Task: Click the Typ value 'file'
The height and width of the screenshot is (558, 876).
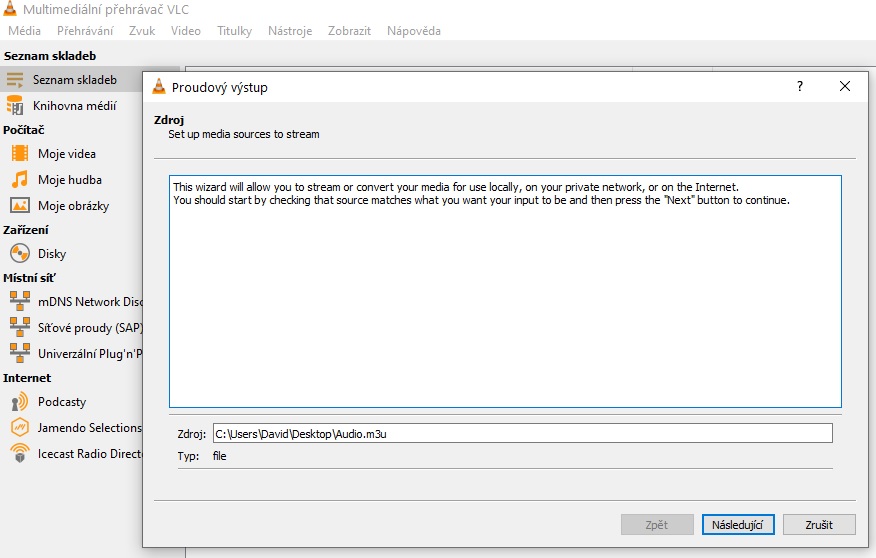Action: [x=220, y=456]
